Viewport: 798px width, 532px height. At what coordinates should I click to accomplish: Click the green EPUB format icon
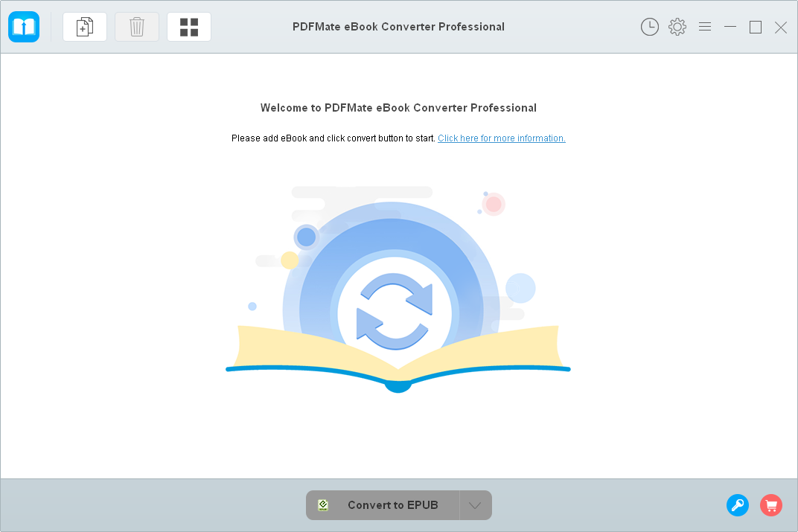coord(322,505)
